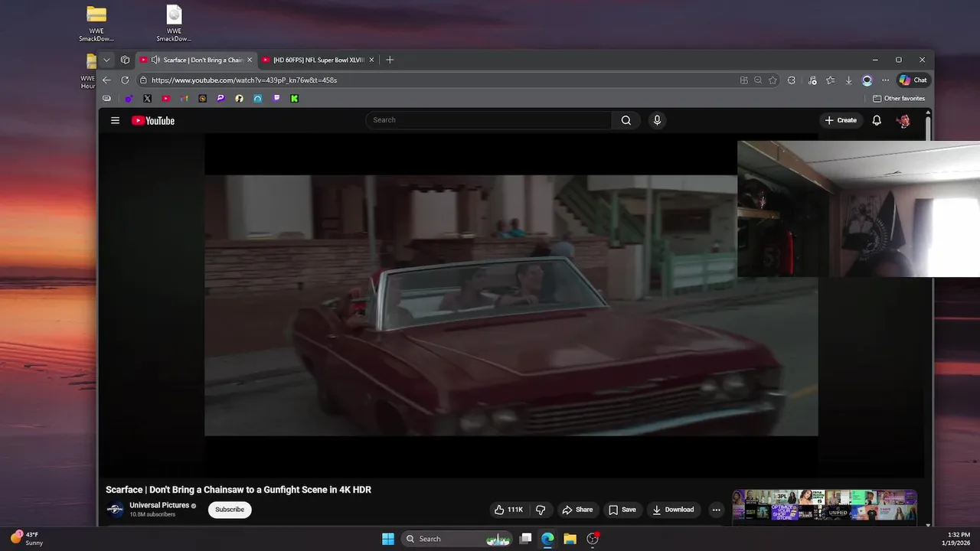
Task: Open the Universal Pictures channel avatar
Action: click(116, 510)
